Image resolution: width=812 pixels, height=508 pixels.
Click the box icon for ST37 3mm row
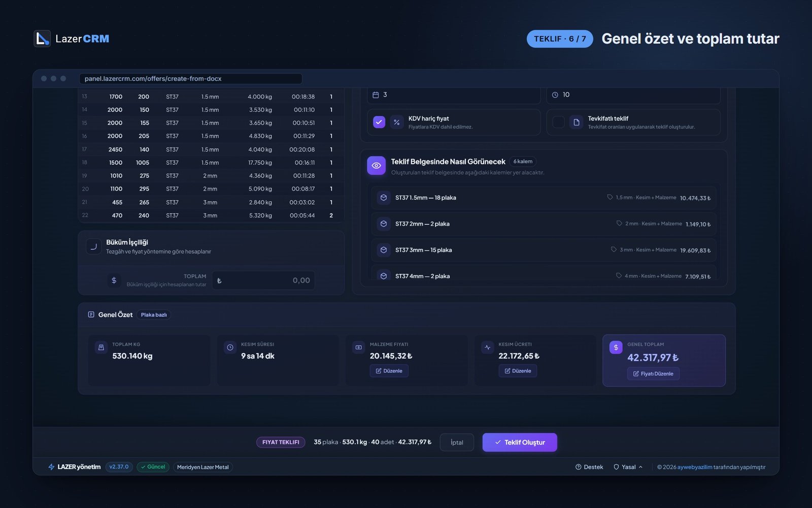384,250
